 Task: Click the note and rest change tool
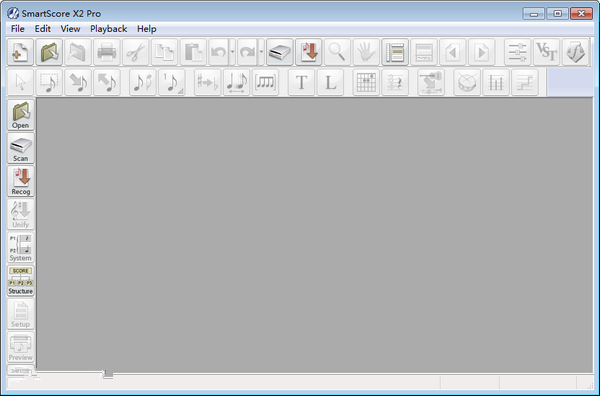(143, 82)
